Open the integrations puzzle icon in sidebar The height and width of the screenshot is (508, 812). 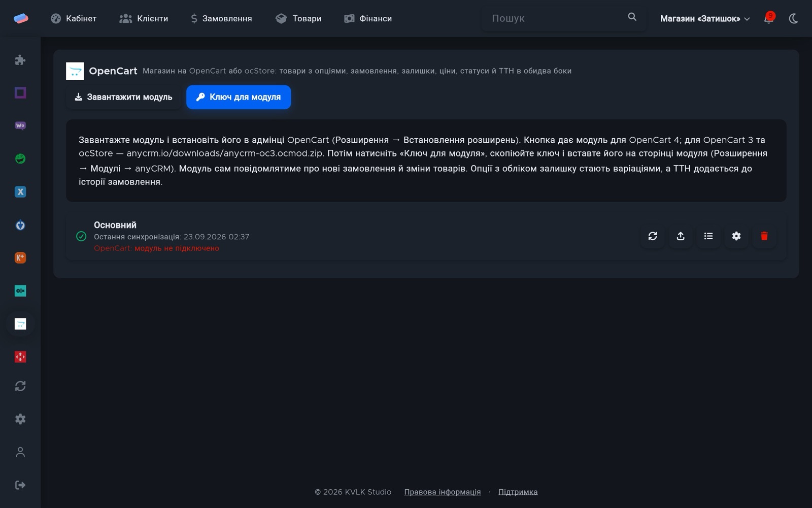point(20,60)
